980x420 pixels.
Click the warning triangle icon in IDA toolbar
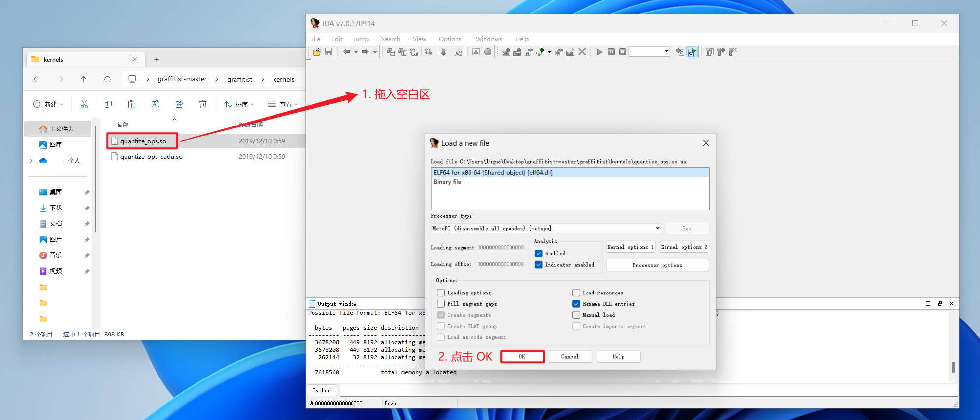pos(476,52)
